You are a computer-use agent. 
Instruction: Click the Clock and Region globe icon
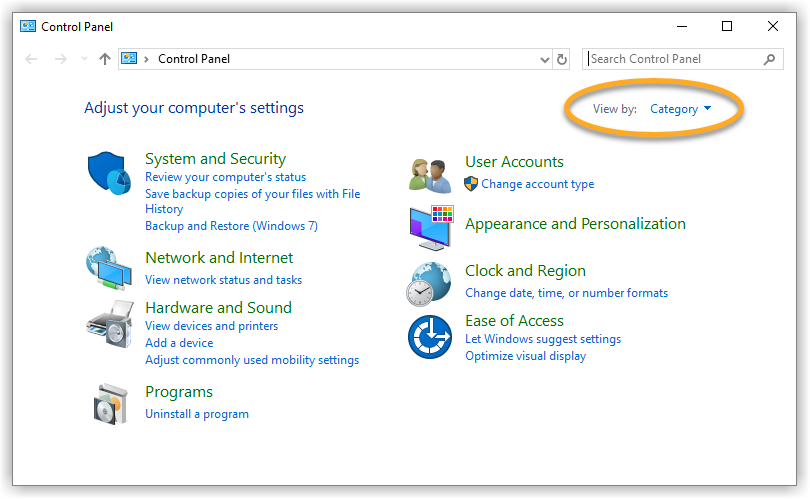(429, 284)
